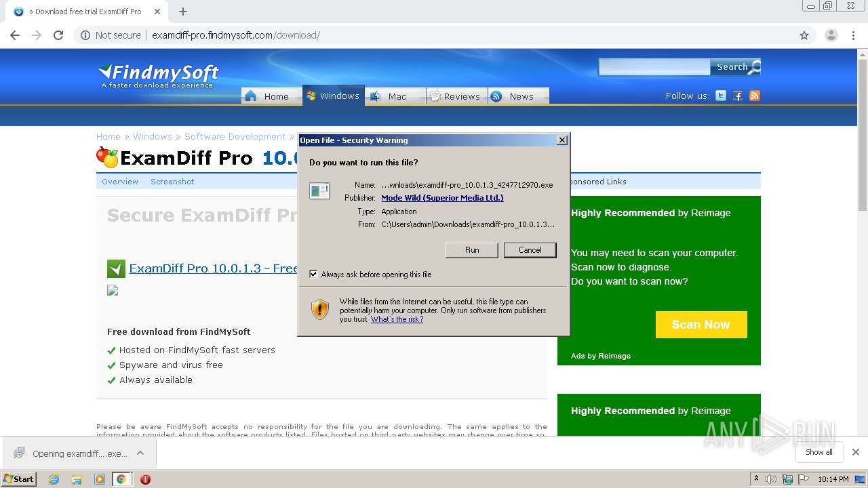The width and height of the screenshot is (868, 488).
Task: Switch to the Overview tab
Action: click(120, 182)
